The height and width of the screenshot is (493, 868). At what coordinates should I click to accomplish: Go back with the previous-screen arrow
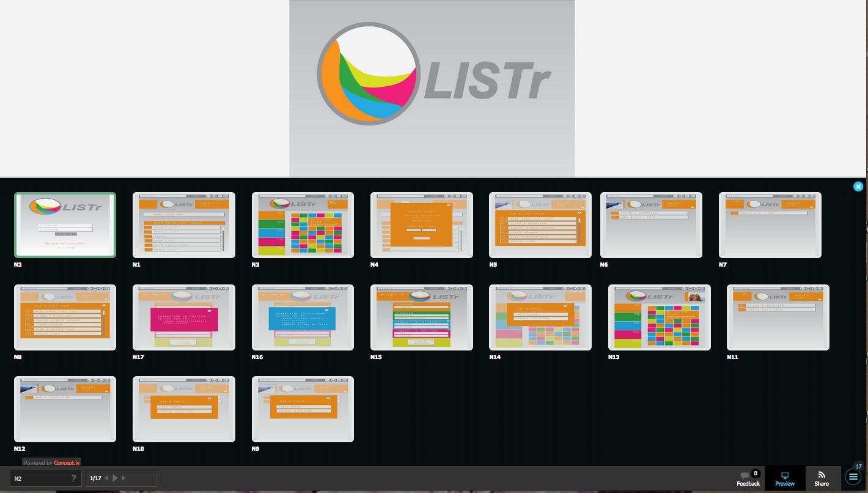(106, 478)
